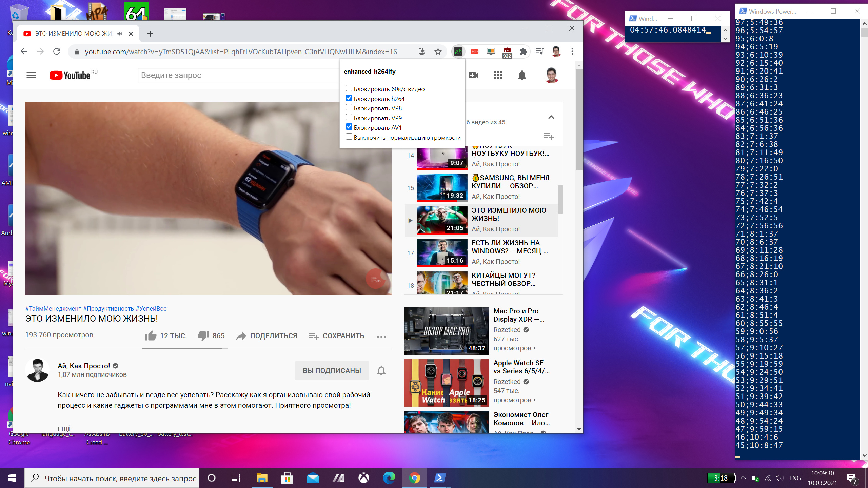The image size is (868, 488).
Task: Open File Explorer from taskbar
Action: [262, 478]
